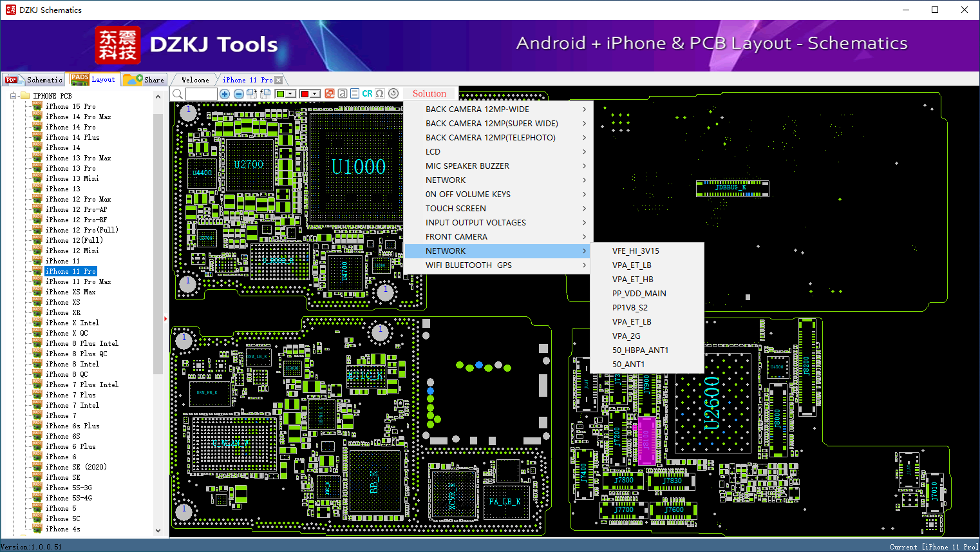Select iPhone 11 Pro Max in the tree
Screen dimensions: 980x552
click(x=79, y=281)
